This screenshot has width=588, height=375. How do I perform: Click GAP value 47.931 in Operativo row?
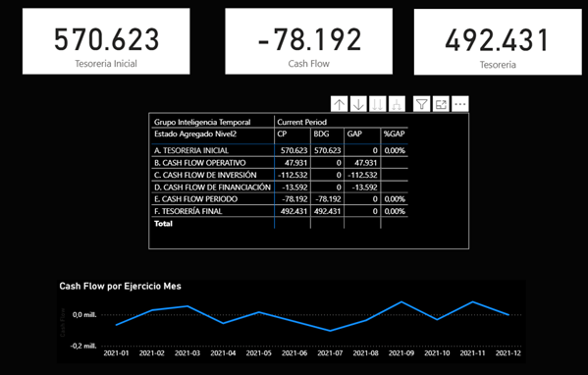point(366,163)
